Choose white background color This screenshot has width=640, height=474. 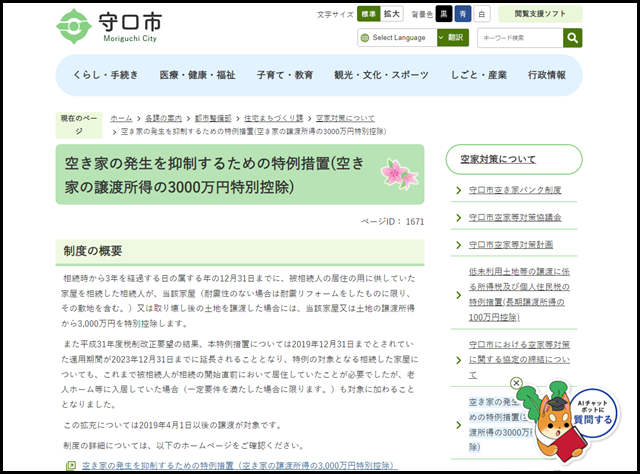482,14
